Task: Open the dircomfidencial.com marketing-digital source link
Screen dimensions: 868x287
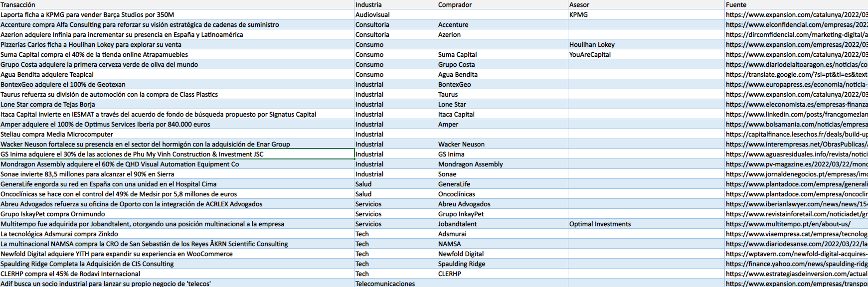Action: [797, 34]
